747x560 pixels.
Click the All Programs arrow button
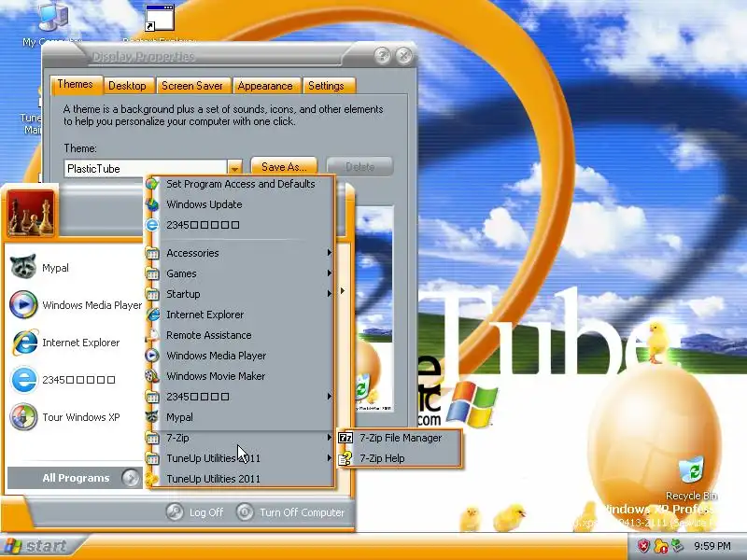(x=130, y=478)
